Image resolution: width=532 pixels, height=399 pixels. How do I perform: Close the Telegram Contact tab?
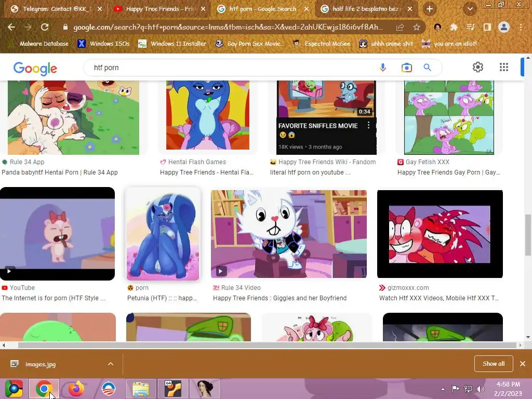(100, 9)
